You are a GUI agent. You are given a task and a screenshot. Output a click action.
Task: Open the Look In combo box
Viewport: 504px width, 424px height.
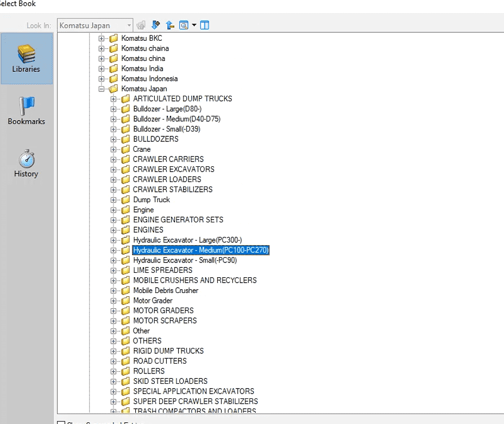tap(95, 26)
